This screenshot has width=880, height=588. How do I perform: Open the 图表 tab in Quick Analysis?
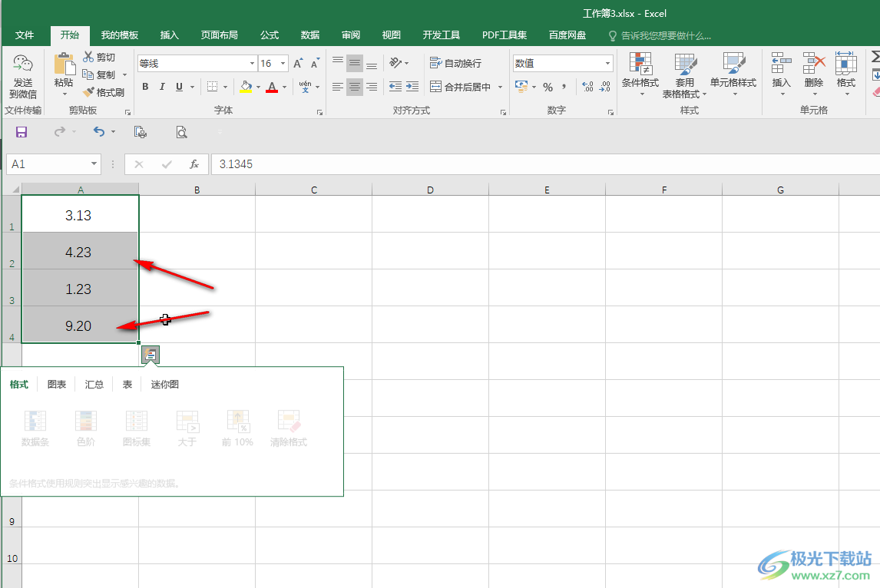point(57,385)
